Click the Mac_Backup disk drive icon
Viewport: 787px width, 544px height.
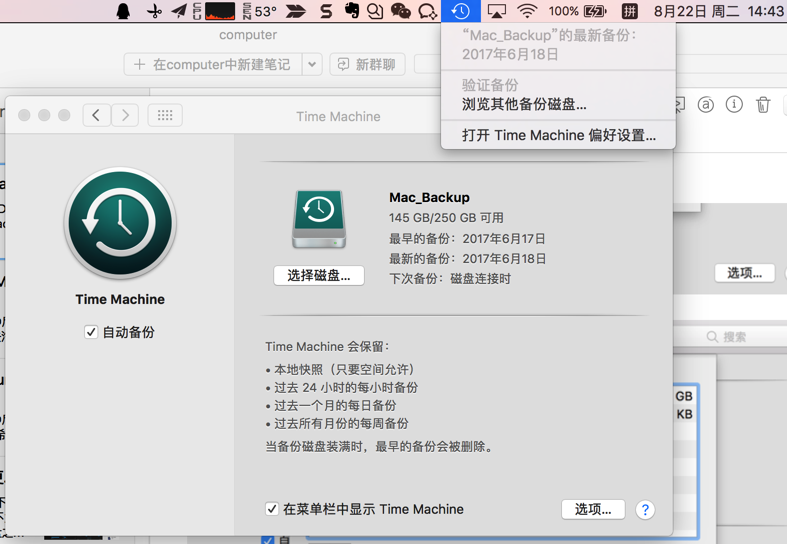(x=319, y=219)
